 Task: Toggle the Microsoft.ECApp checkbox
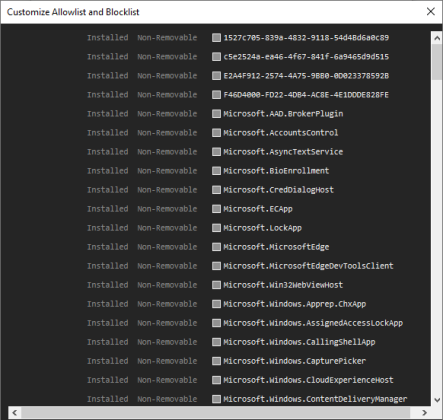click(216, 209)
